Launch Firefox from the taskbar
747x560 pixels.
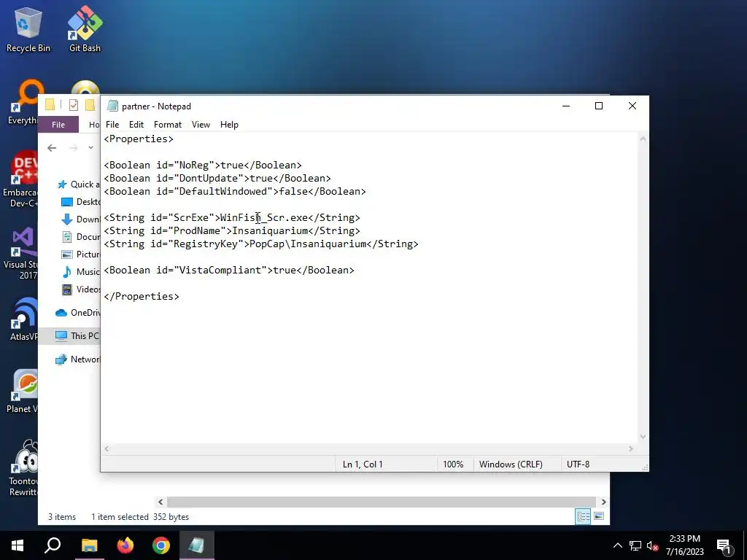click(125, 545)
